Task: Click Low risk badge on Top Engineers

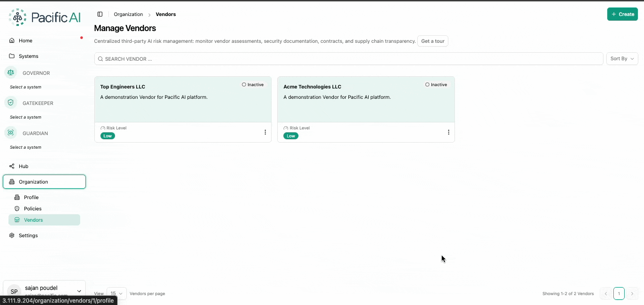Action: click(107, 136)
